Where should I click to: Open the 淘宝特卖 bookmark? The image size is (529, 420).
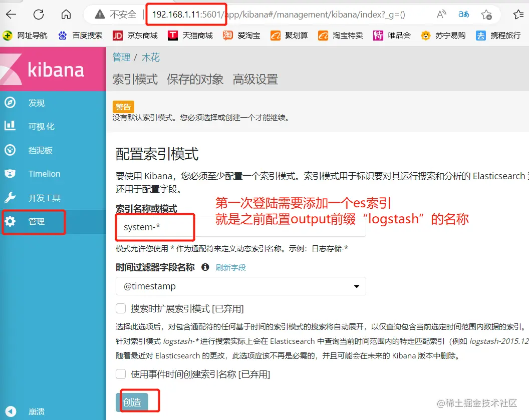(341, 36)
